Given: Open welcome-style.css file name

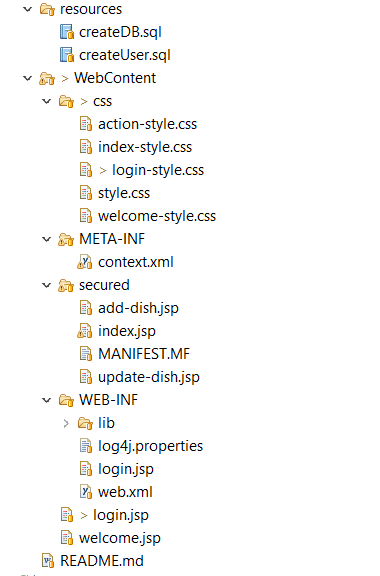Looking at the screenshot, I should coord(157,216).
